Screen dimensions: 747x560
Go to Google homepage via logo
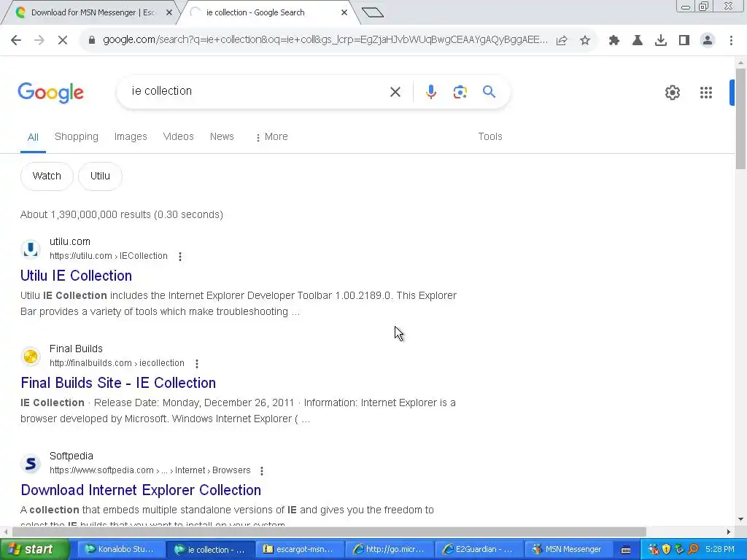pyautogui.click(x=50, y=93)
